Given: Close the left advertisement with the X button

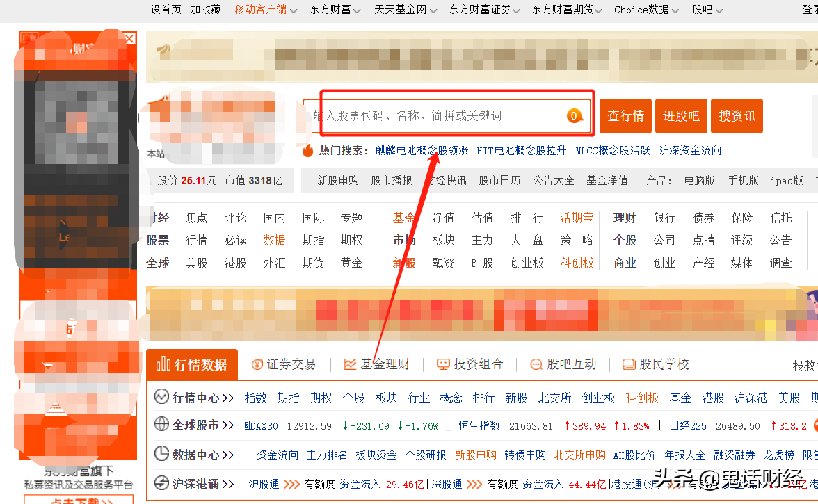Looking at the screenshot, I should (130, 38).
